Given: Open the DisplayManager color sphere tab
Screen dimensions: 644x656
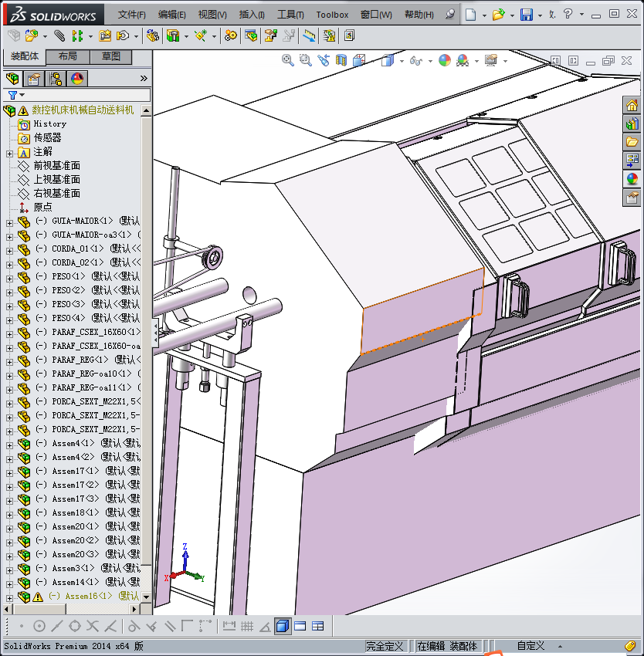Looking at the screenshot, I should [x=77, y=78].
